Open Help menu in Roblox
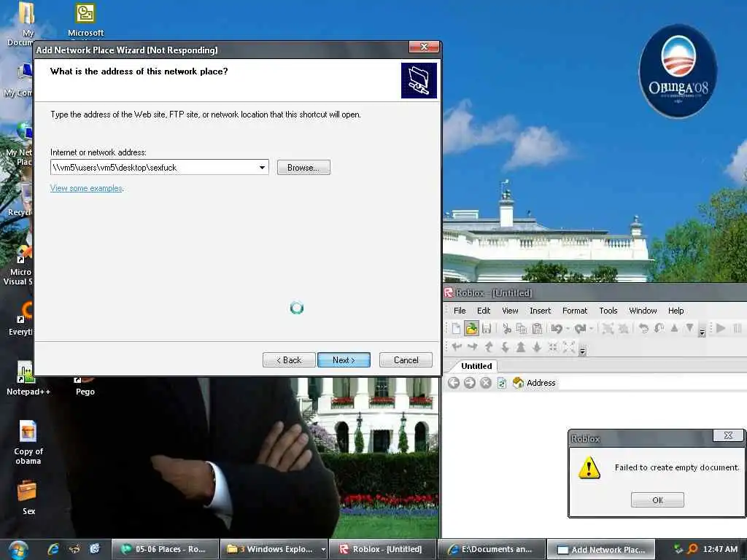Viewport: 747px width, 560px height. (x=676, y=311)
